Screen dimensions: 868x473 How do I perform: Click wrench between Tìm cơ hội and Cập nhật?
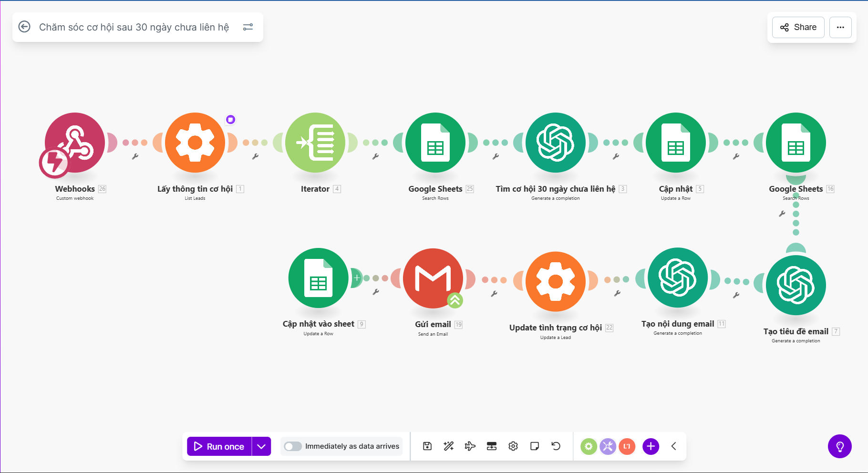[616, 156]
